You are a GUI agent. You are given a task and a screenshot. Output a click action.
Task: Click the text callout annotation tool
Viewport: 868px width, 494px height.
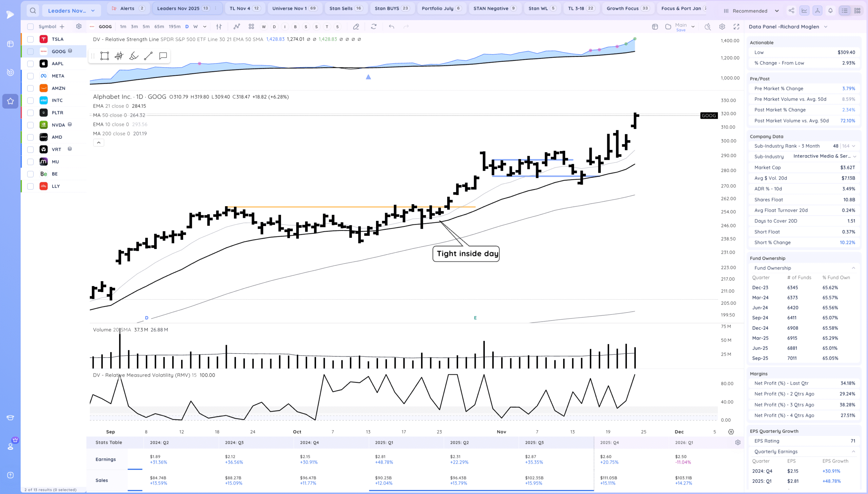163,56
